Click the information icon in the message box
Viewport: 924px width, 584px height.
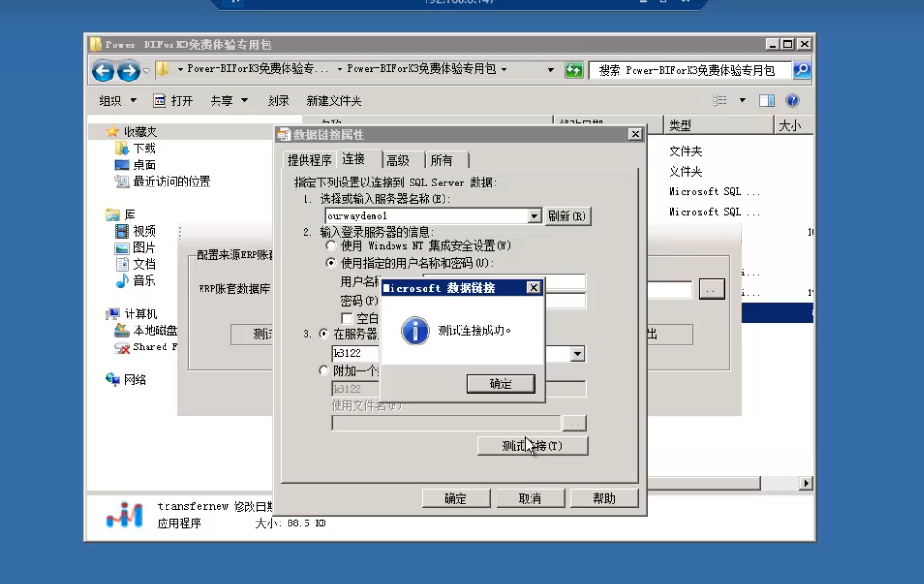pos(414,329)
